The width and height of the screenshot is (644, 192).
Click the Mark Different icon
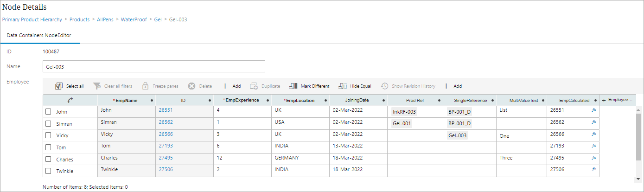(293, 86)
